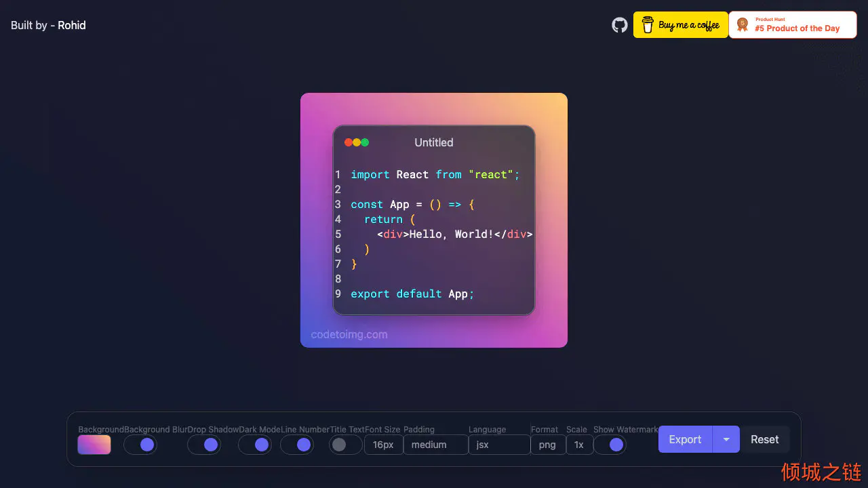Follow the Rohid author link

tap(71, 25)
